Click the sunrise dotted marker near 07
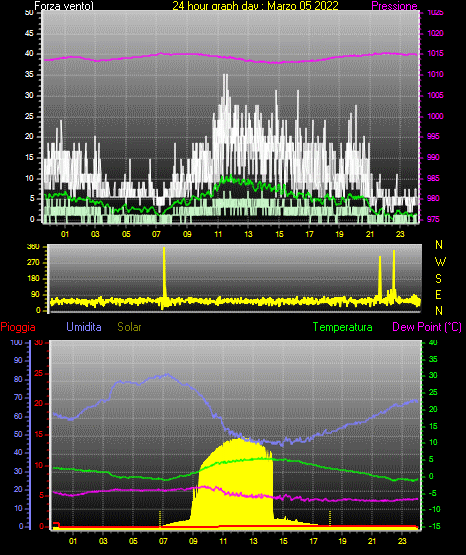This screenshot has height=555, width=466. click(160, 518)
